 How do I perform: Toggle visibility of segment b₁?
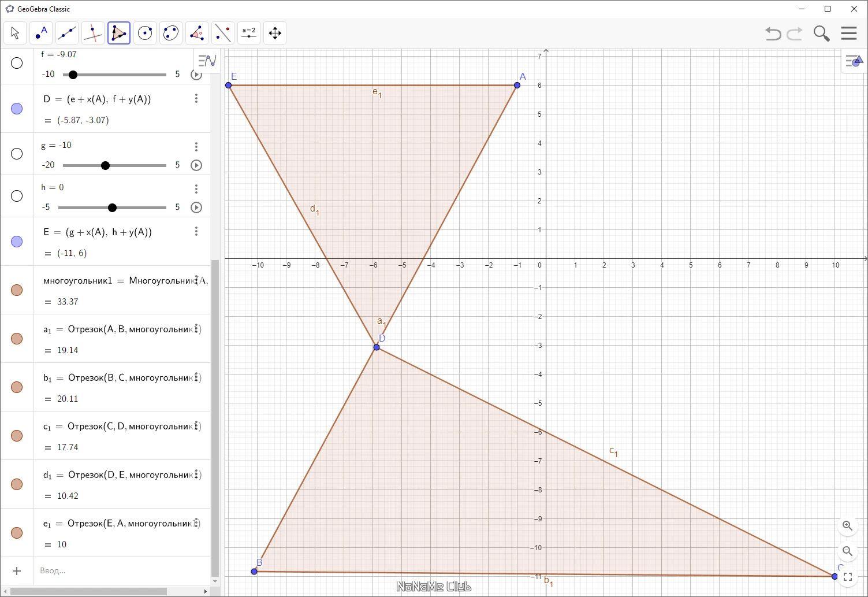point(17,387)
